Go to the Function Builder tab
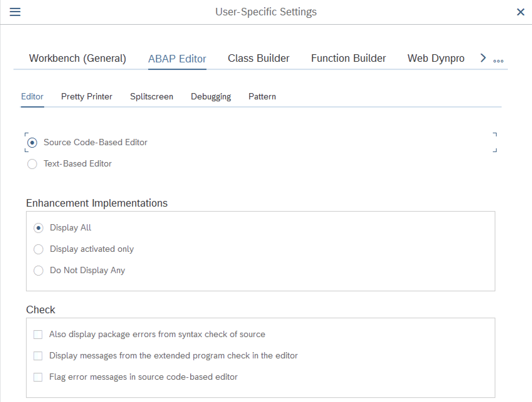532x402 pixels. click(348, 58)
